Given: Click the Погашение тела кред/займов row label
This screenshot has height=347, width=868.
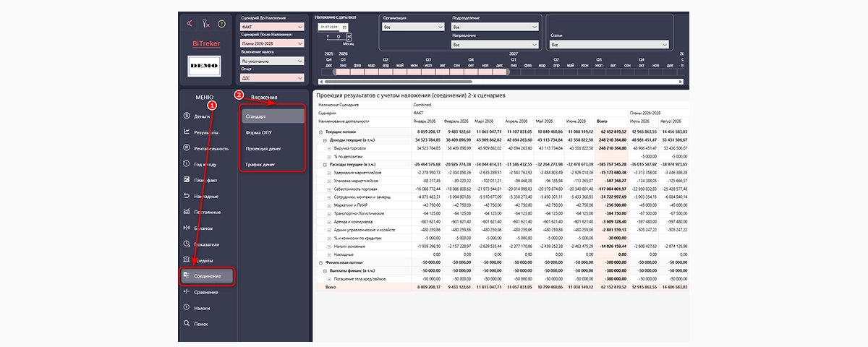Looking at the screenshot, I should 361,278.
